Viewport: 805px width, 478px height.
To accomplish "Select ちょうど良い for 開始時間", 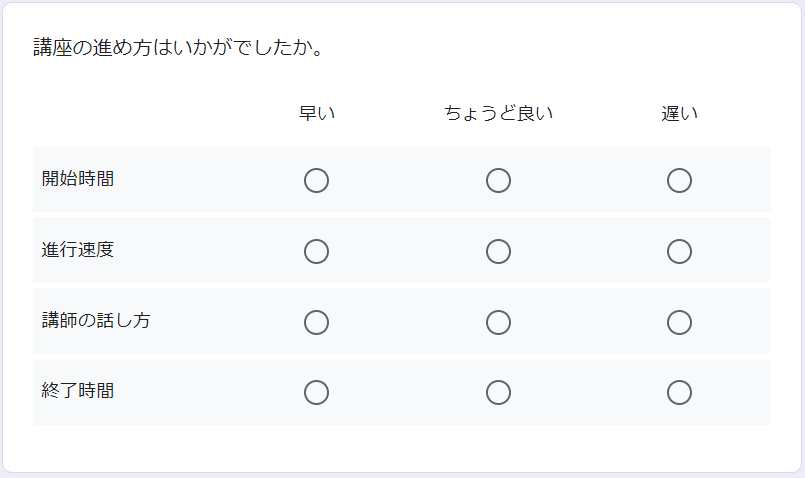I will pos(498,180).
